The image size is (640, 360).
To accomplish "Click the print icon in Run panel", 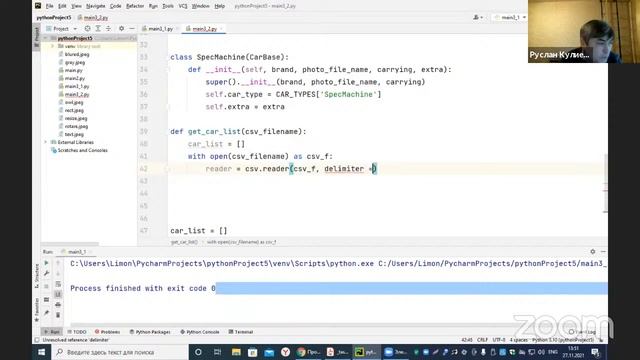I will click(x=58, y=305).
